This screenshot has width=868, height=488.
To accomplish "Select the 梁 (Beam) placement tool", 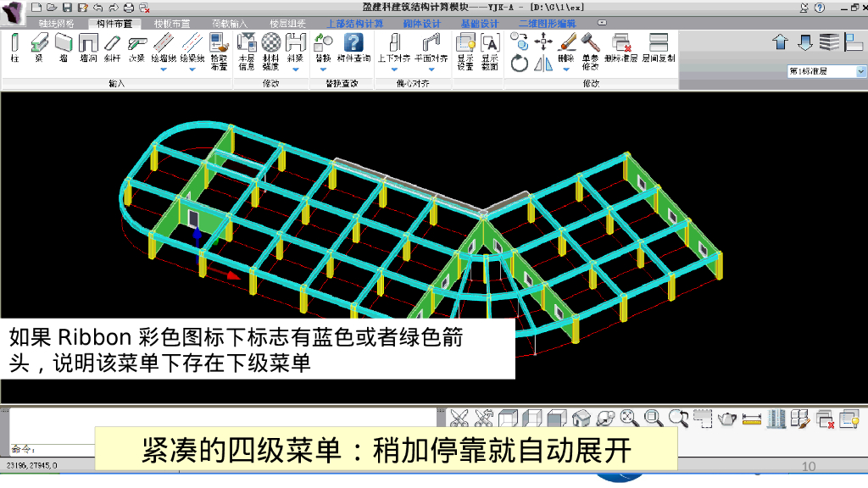I will pyautogui.click(x=40, y=47).
